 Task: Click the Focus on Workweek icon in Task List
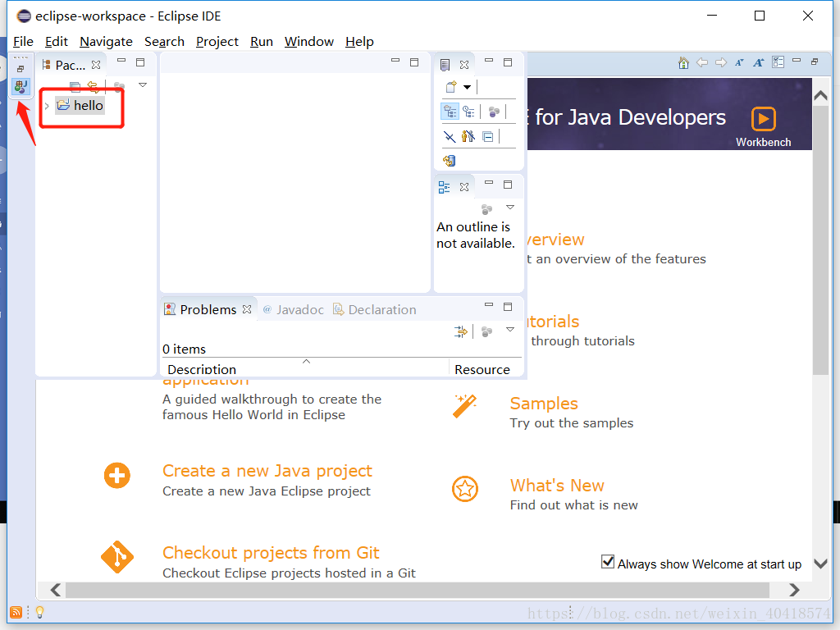click(x=494, y=112)
